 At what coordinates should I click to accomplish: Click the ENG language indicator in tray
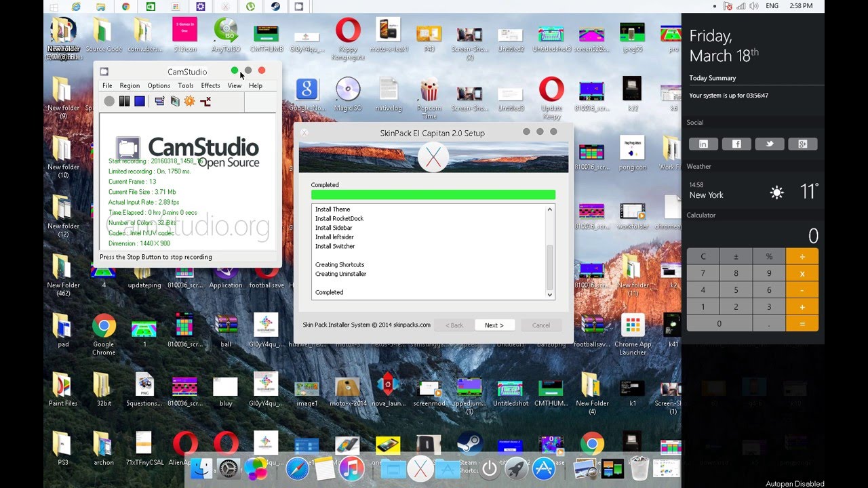772,6
